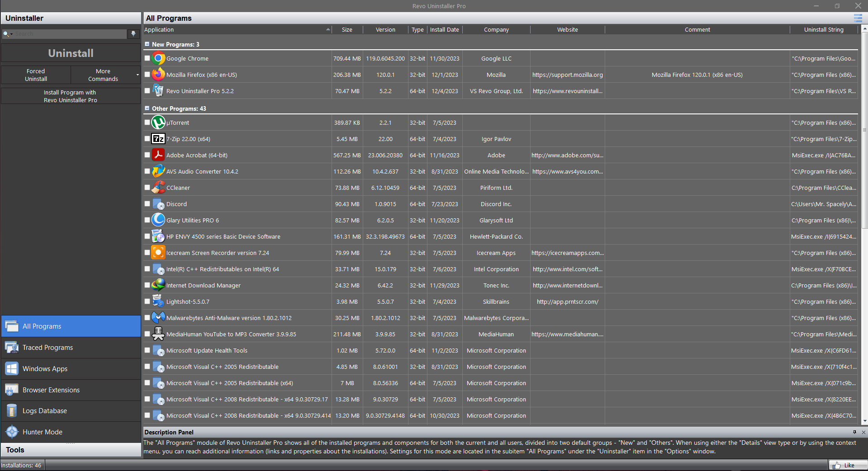Click the Revo Uninstaller Pro row icon
Screen dimensions: 868x471
(158, 91)
